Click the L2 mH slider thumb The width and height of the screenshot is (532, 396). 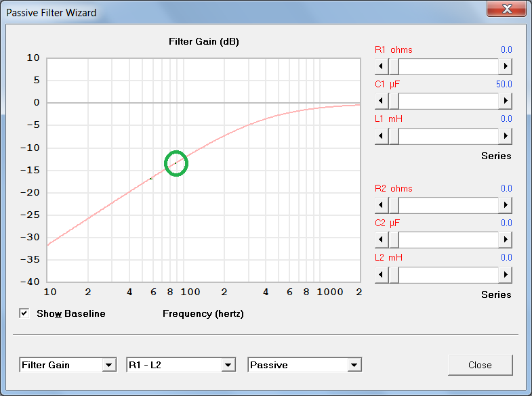point(394,275)
